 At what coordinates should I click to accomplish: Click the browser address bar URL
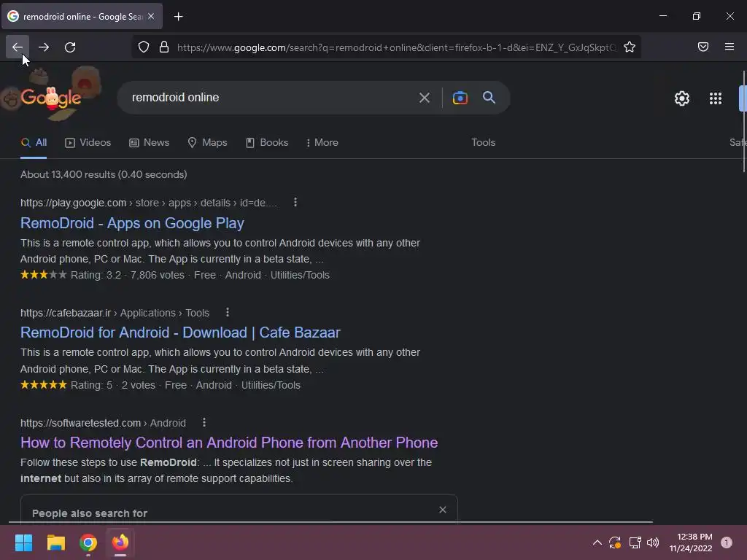396,47
